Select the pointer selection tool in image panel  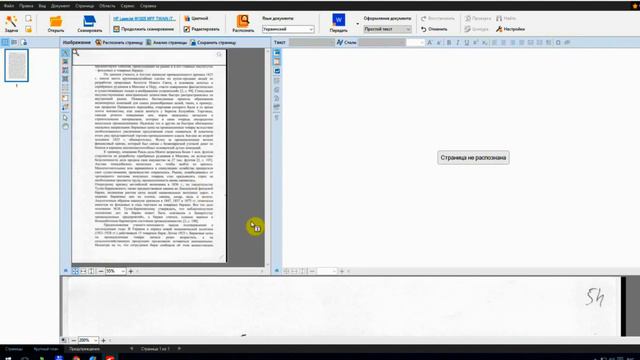65,118
